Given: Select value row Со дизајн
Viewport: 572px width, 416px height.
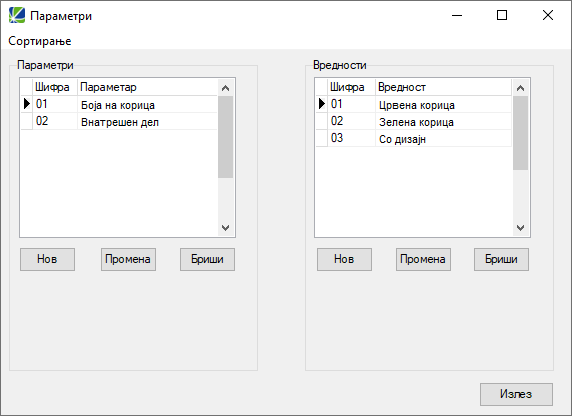Looking at the screenshot, I should point(414,139).
